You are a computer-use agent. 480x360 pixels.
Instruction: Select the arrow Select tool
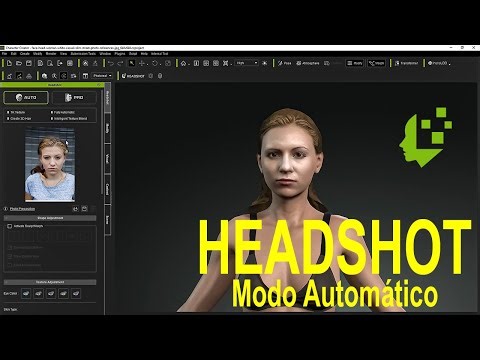(x=132, y=63)
